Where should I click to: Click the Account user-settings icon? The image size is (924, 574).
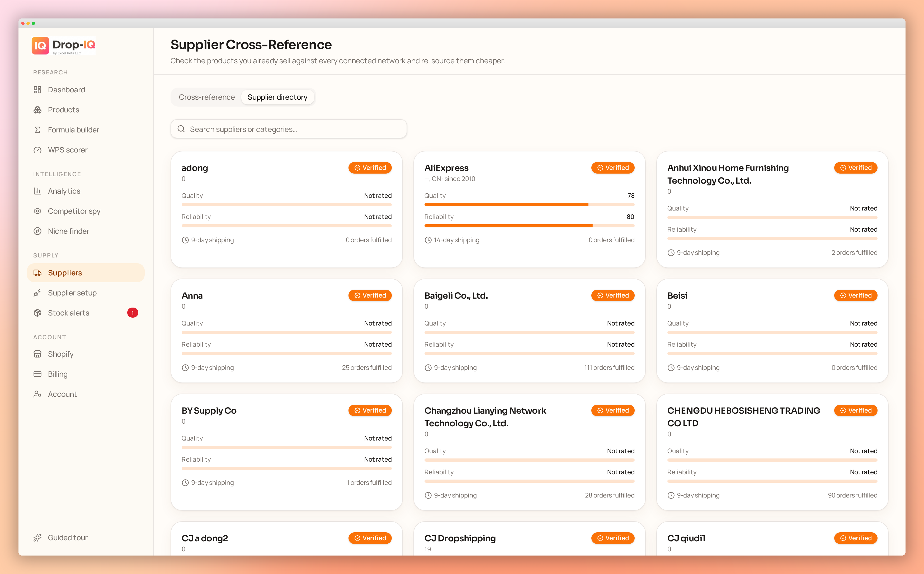tap(37, 394)
